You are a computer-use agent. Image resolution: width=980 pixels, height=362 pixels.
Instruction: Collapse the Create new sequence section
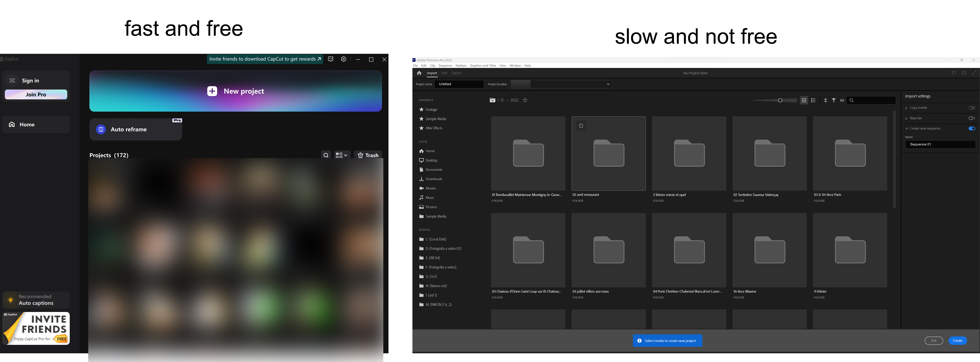click(906, 128)
